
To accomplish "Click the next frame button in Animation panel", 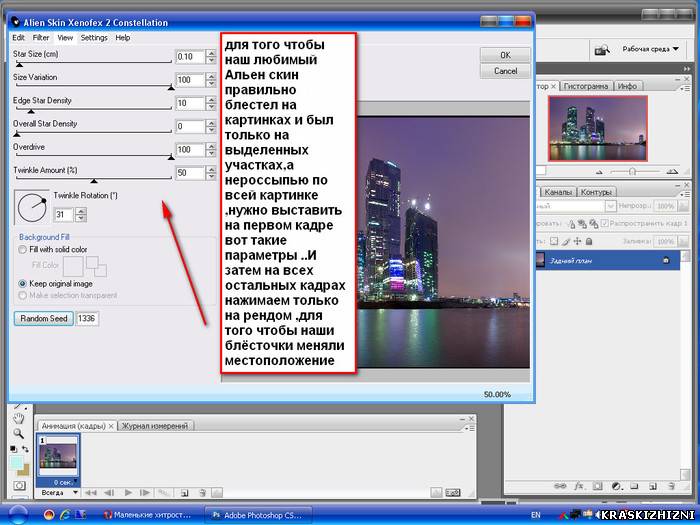I will [145, 493].
